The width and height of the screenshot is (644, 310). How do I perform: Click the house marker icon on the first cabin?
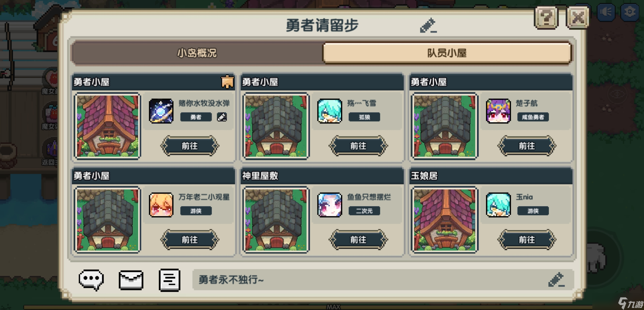(x=227, y=82)
